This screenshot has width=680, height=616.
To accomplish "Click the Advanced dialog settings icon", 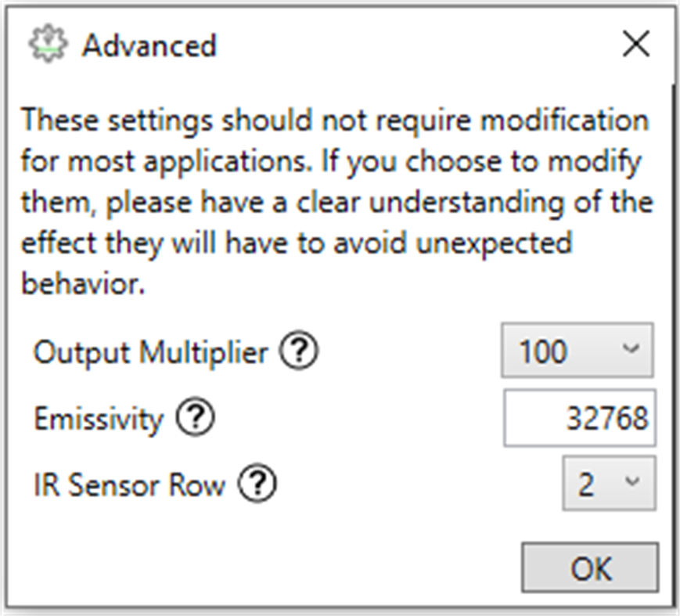I will tap(49, 45).
